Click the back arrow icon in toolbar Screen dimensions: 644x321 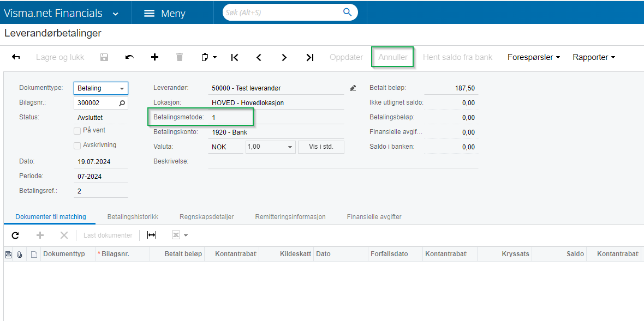(16, 57)
